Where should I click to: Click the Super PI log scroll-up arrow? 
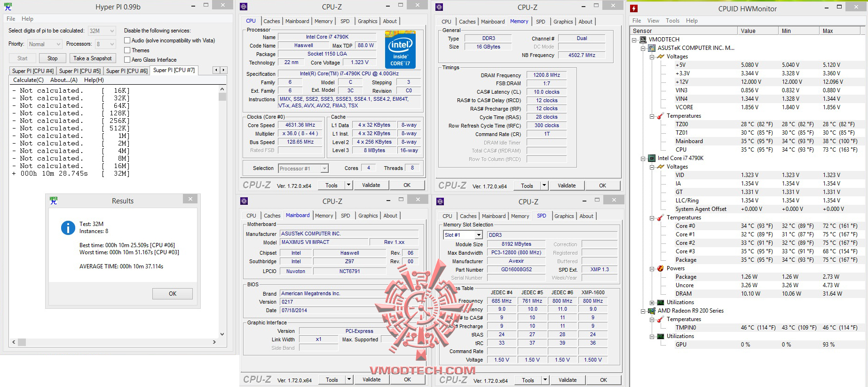[222, 89]
